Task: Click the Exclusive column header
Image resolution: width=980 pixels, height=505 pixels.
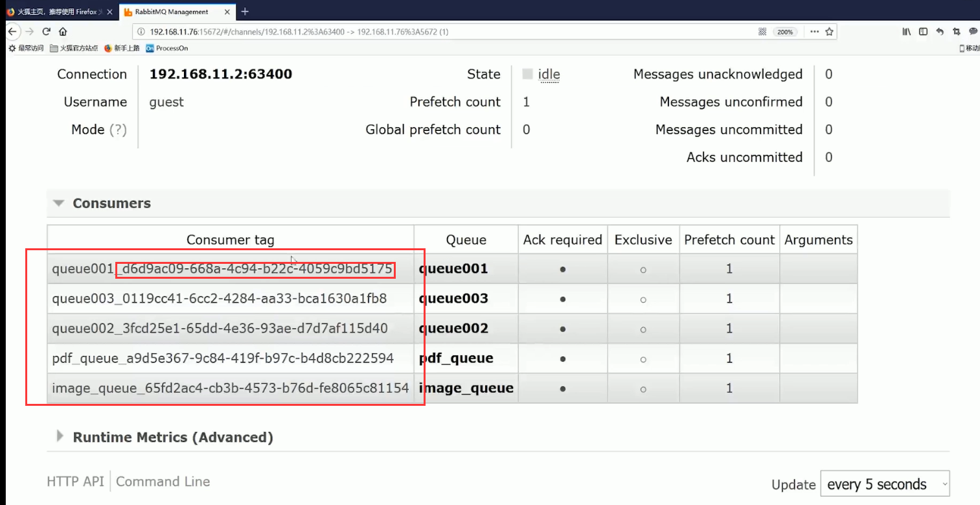Action: pyautogui.click(x=643, y=240)
